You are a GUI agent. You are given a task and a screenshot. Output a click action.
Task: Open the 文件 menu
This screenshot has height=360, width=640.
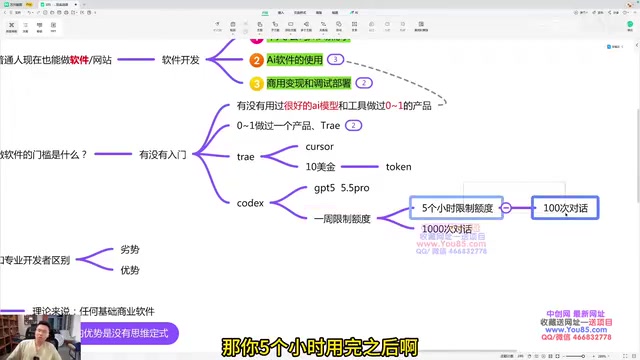pos(18,13)
